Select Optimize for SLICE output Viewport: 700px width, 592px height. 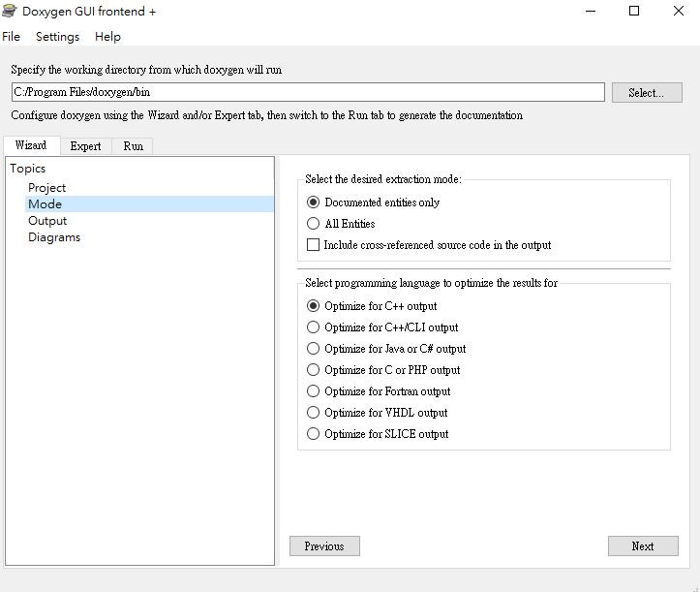[378, 434]
